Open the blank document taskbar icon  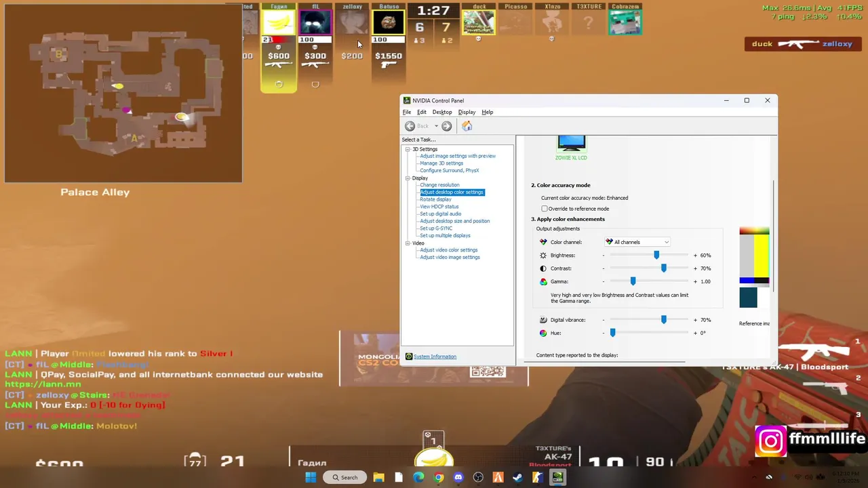tap(399, 477)
